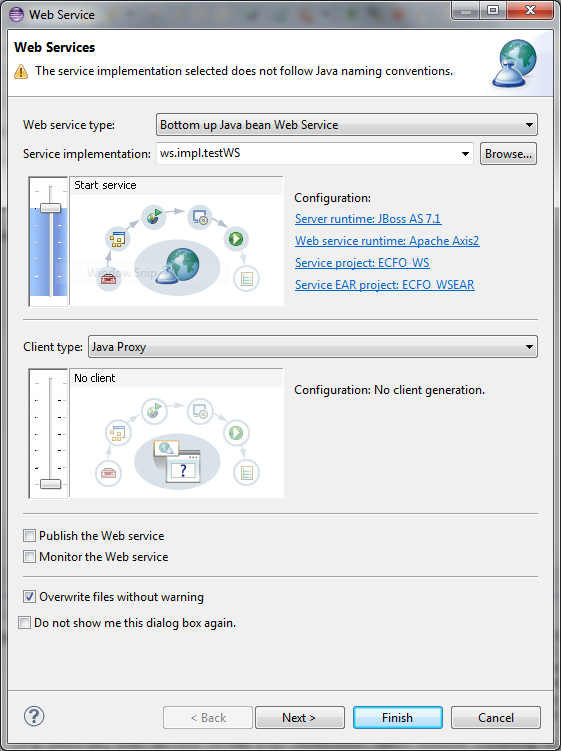This screenshot has width=561, height=751.
Task: Open the Web service type dropdown
Action: point(347,125)
